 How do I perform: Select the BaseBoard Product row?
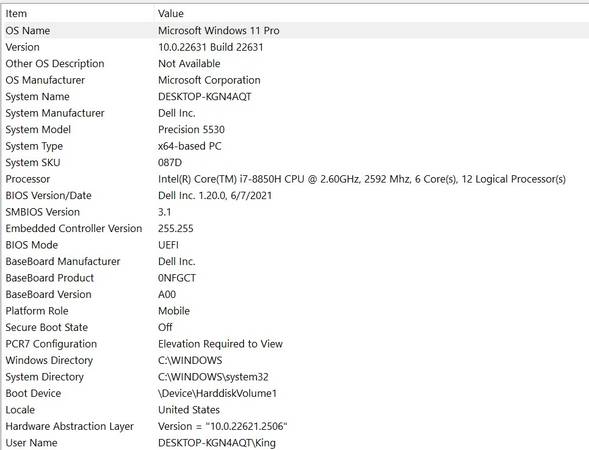[295, 278]
